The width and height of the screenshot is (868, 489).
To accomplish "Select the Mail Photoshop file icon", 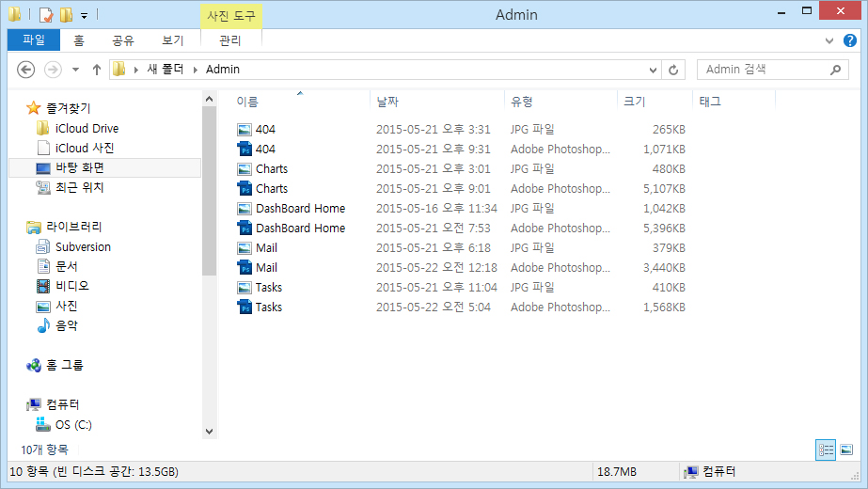I will [x=245, y=268].
